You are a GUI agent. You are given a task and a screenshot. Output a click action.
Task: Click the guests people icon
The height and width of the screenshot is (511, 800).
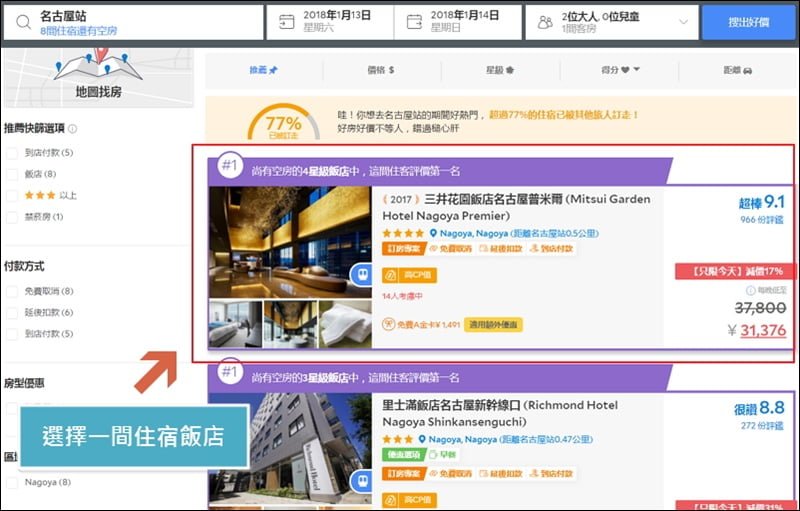[545, 22]
